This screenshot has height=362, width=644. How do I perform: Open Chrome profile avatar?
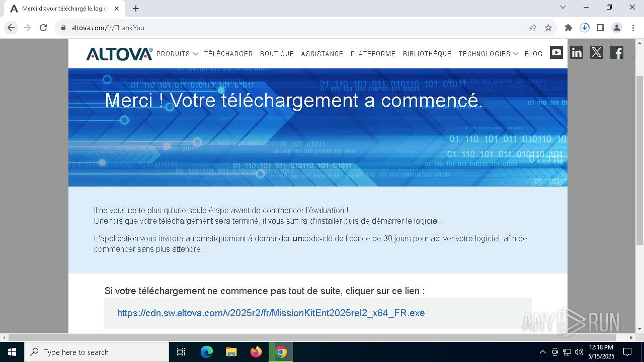click(617, 28)
